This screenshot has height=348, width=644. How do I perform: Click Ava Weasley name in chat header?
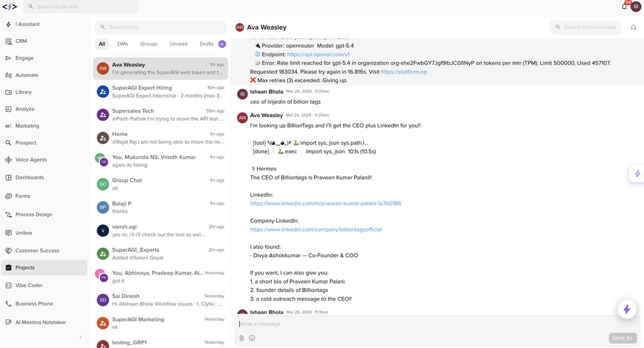pyautogui.click(x=267, y=27)
